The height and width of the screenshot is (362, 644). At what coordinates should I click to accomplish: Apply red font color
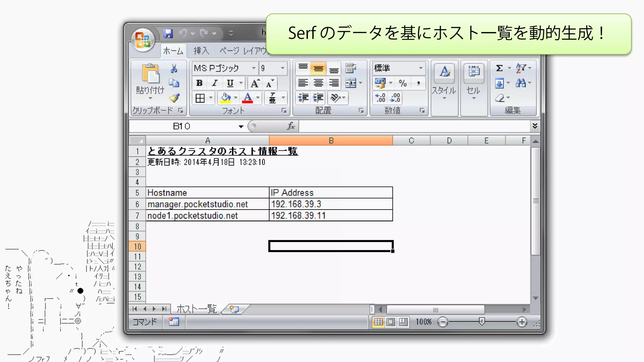[247, 98]
